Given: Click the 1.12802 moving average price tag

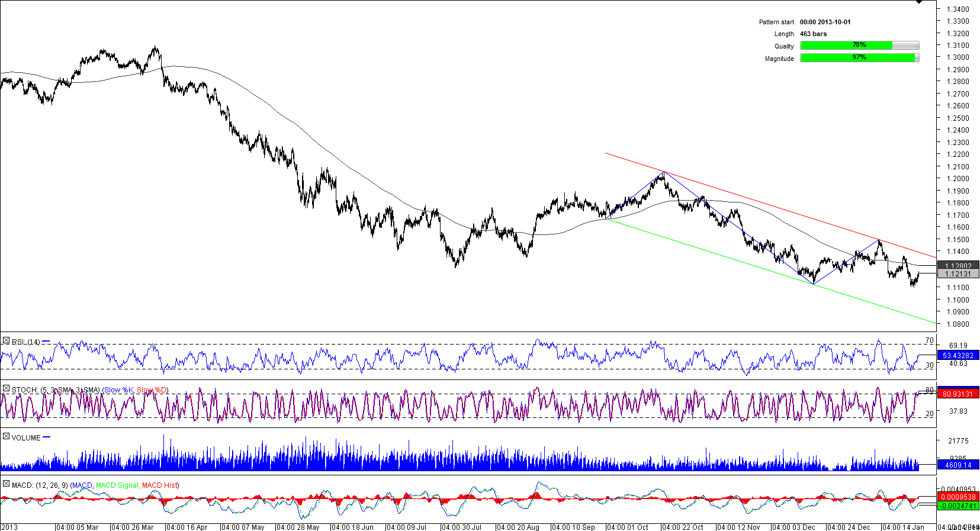Looking at the screenshot, I should click(x=957, y=266).
